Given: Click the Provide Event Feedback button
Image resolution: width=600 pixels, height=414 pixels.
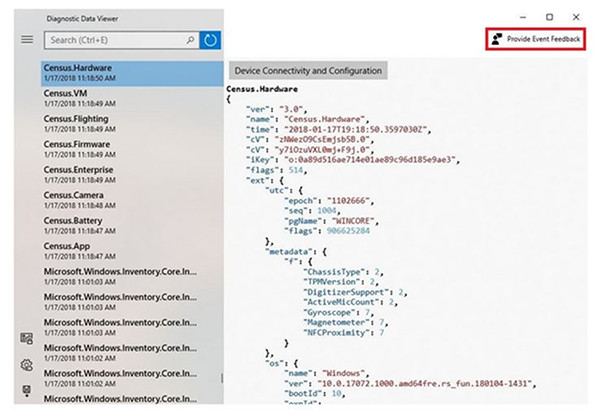Looking at the screenshot, I should [x=536, y=39].
